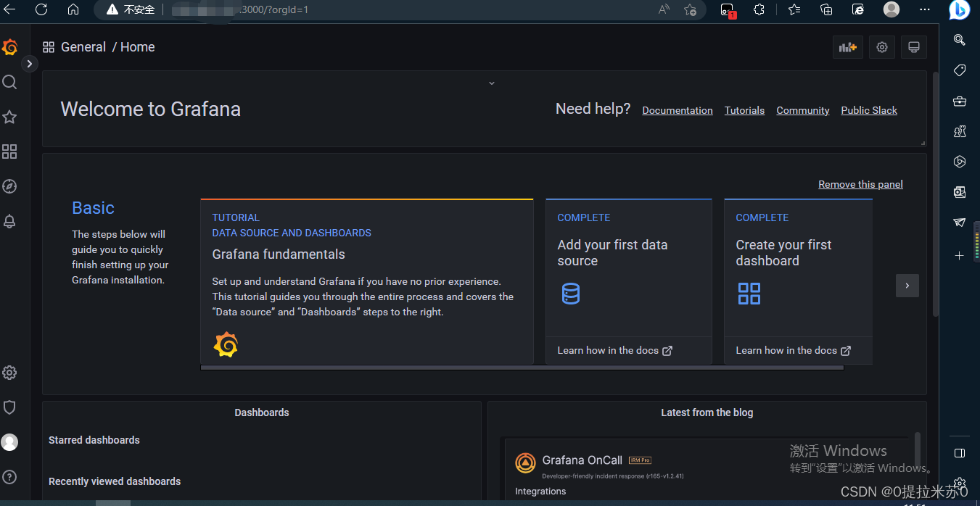The width and height of the screenshot is (980, 506).
Task: Open Alerting bell icon in sidebar
Action: (9, 221)
